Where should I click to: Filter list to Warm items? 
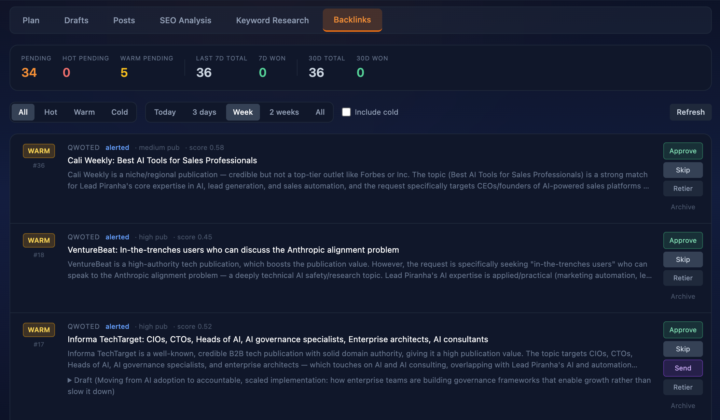coord(84,112)
